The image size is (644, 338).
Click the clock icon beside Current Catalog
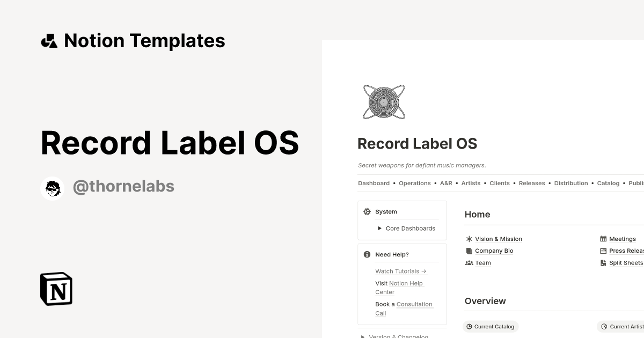(x=470, y=326)
